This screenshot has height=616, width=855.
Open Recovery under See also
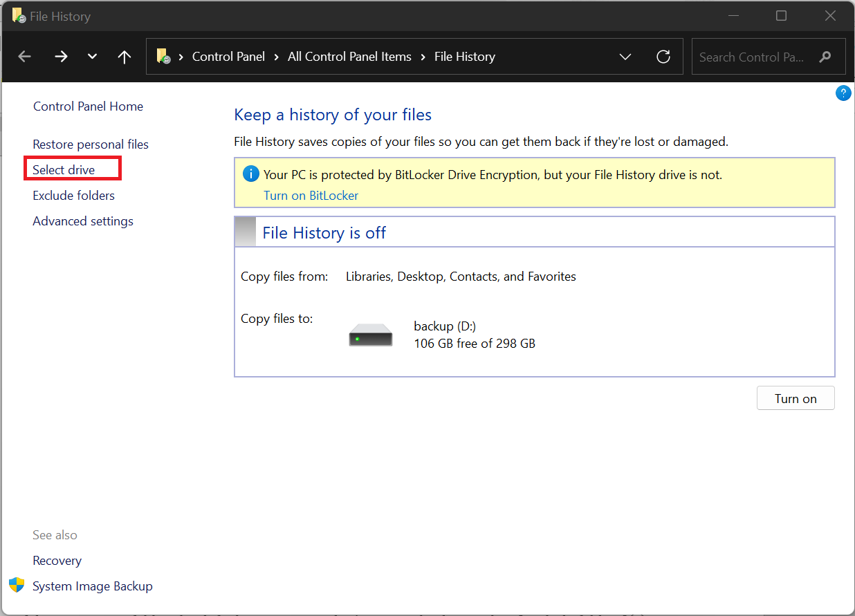(x=57, y=561)
